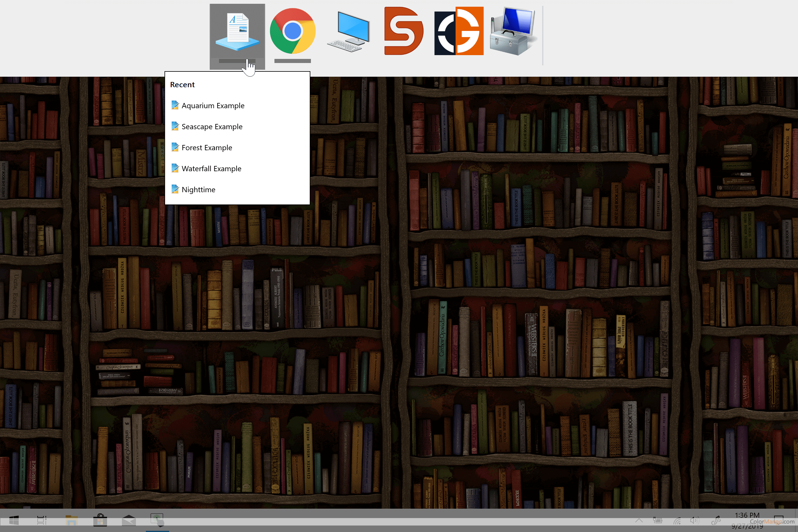Open the Mail app in the taskbar

129,520
